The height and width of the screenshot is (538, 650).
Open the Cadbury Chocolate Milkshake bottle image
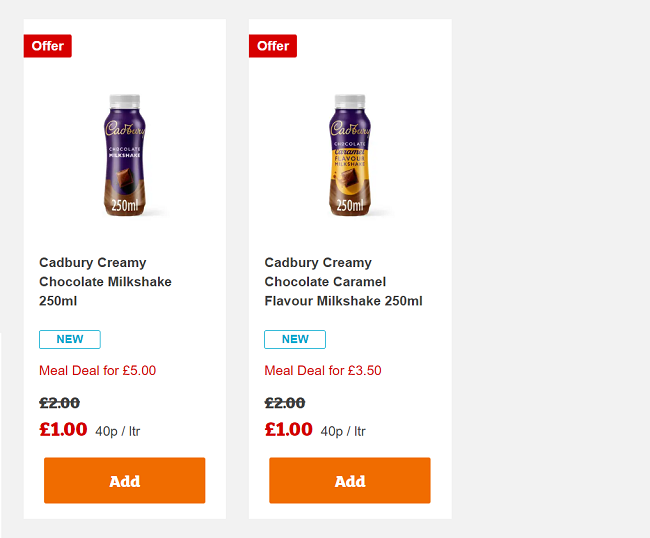(x=125, y=155)
